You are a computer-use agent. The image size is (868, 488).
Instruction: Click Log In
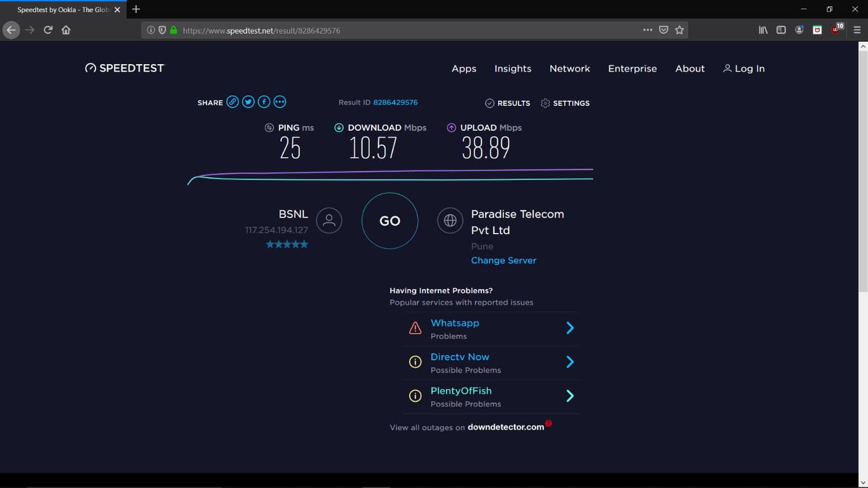744,69
